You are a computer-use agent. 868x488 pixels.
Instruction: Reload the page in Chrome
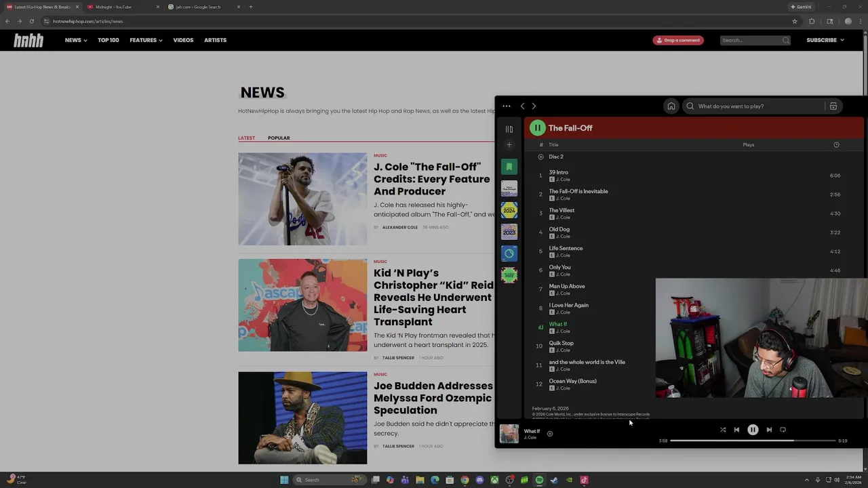click(x=32, y=21)
